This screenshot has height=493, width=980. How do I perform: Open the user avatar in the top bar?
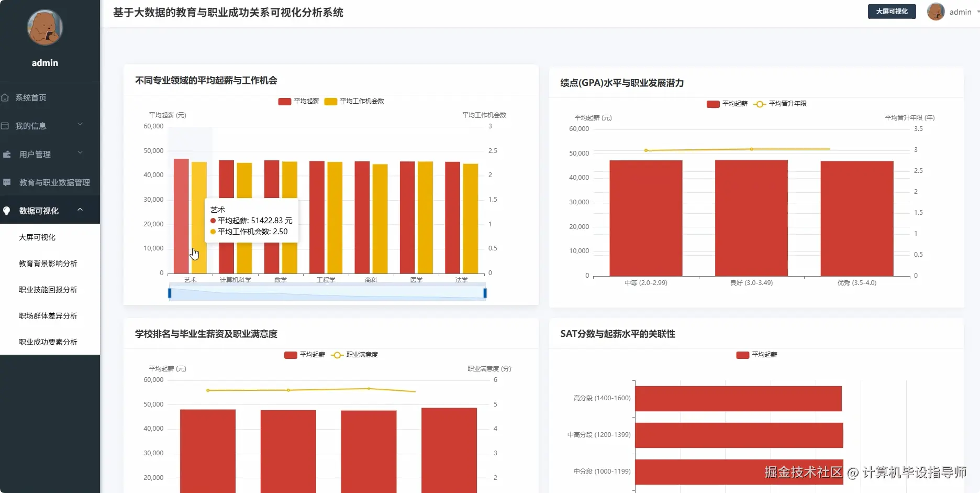pos(936,12)
